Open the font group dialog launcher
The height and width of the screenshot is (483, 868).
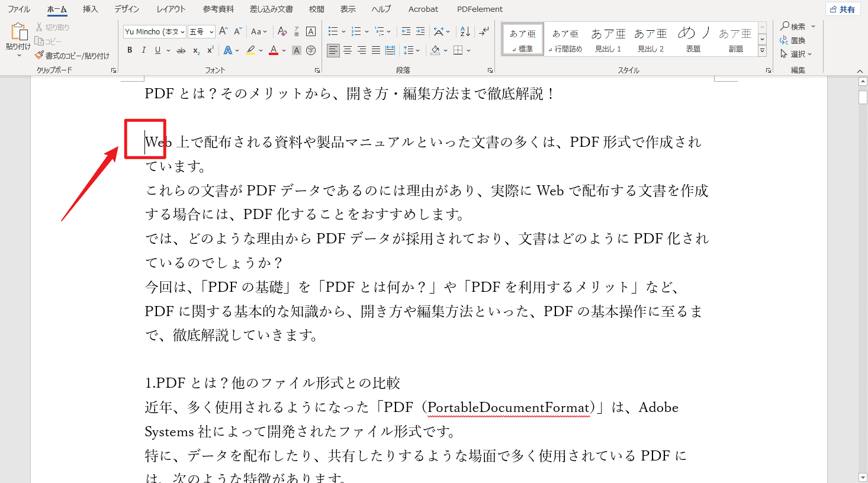(x=317, y=70)
